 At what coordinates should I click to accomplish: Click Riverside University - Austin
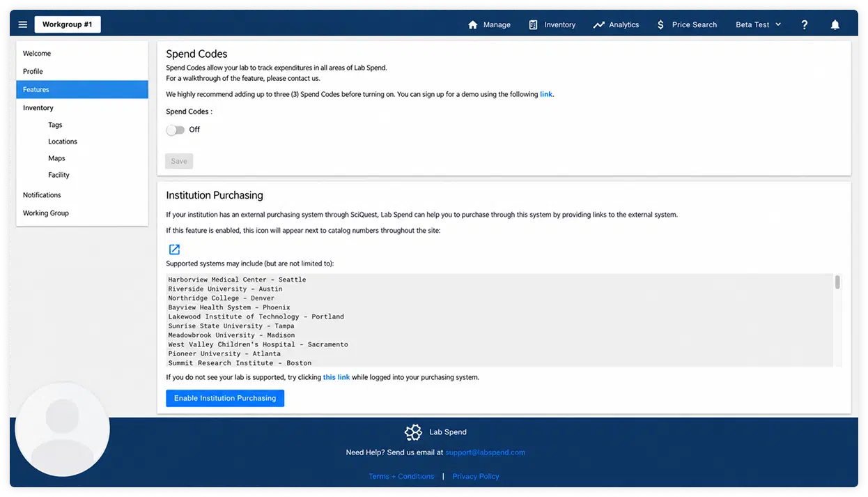pos(225,289)
